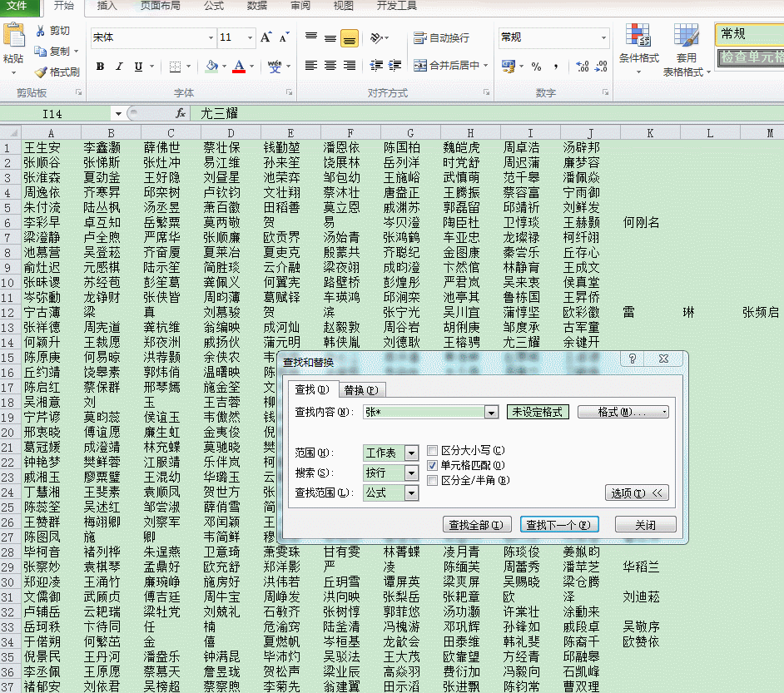
Task: Click the Paste icon in clipboard group
Action: click(x=13, y=36)
